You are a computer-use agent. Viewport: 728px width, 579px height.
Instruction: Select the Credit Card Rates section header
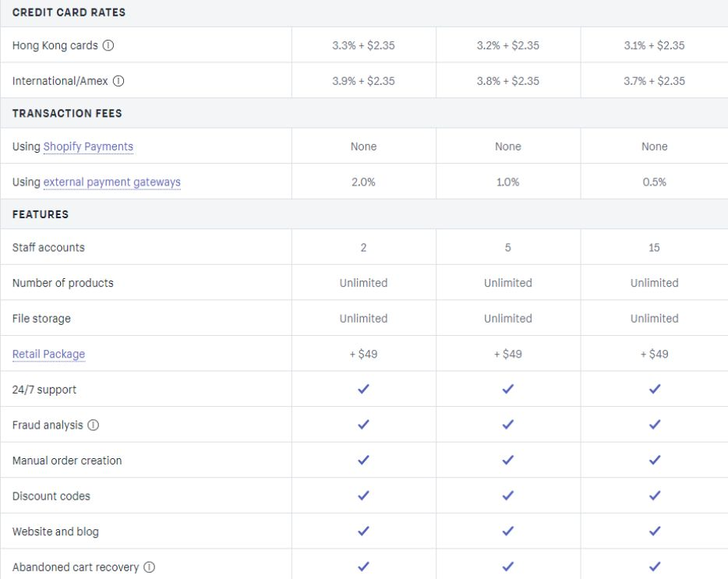pyautogui.click(x=69, y=12)
